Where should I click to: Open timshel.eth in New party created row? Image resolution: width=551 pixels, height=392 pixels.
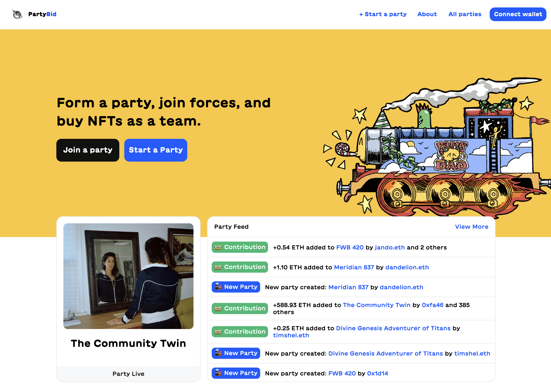tap(472, 354)
